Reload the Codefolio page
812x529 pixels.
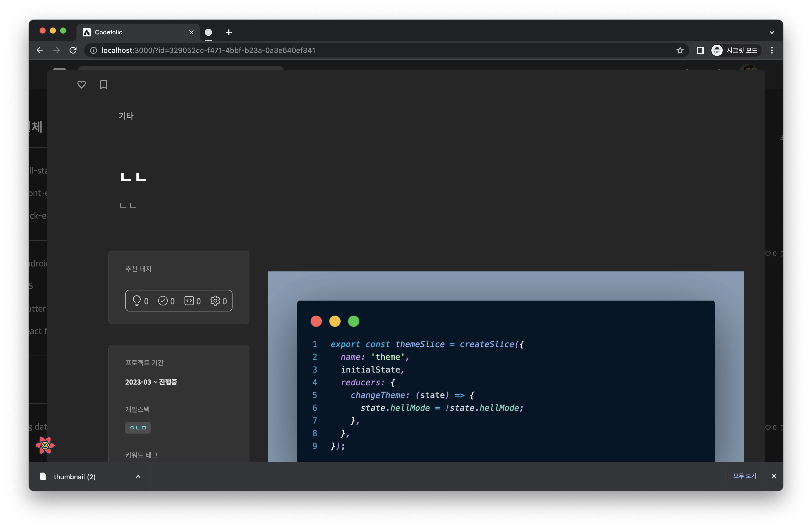tap(73, 50)
